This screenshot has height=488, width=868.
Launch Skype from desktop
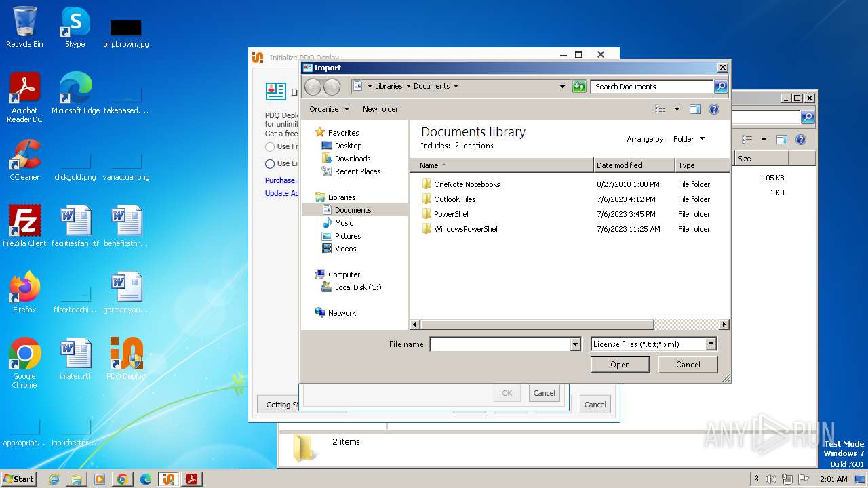point(75,27)
